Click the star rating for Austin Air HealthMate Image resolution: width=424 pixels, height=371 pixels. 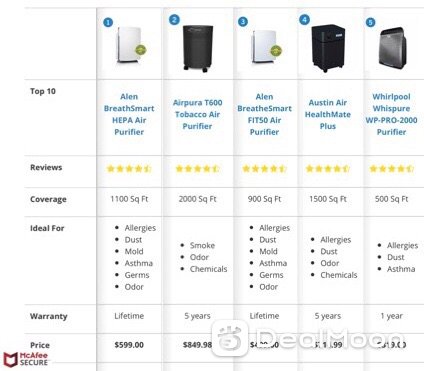[328, 169]
